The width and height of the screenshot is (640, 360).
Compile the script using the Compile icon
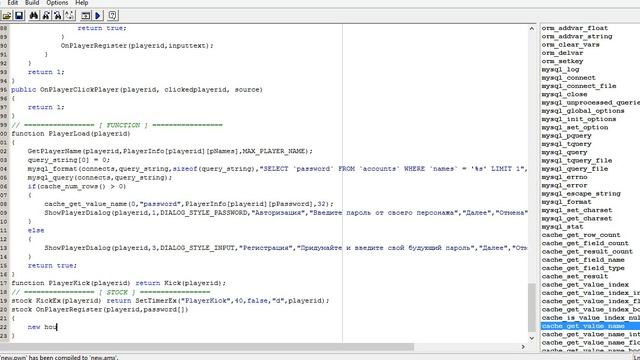click(x=85, y=16)
